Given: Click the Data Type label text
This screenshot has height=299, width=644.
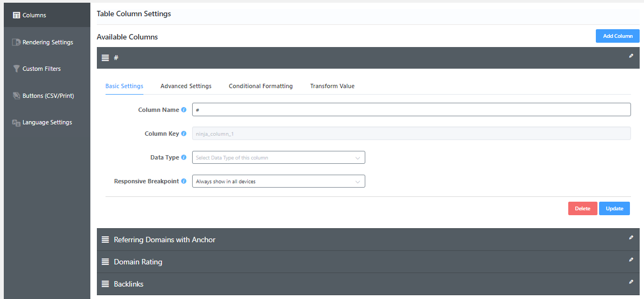Looking at the screenshot, I should (165, 157).
